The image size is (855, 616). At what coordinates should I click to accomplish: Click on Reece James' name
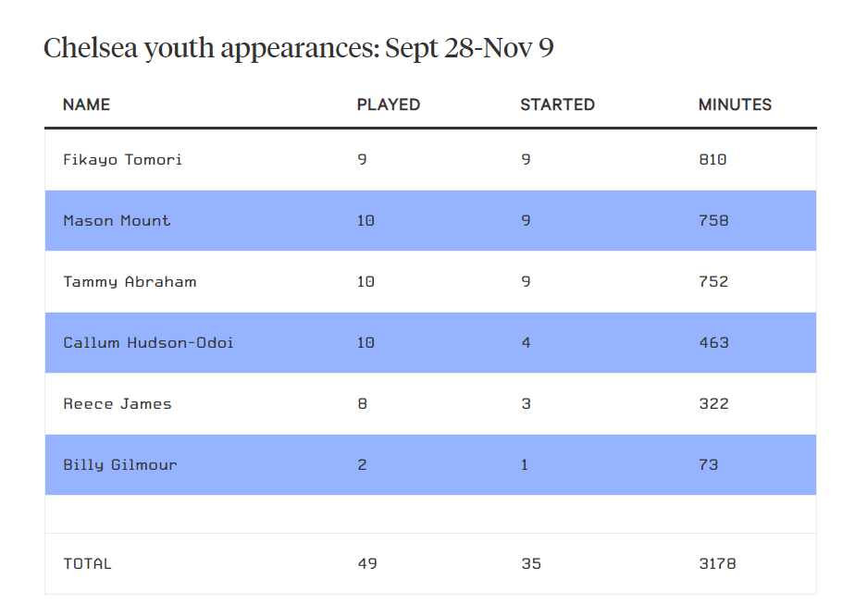coord(118,404)
